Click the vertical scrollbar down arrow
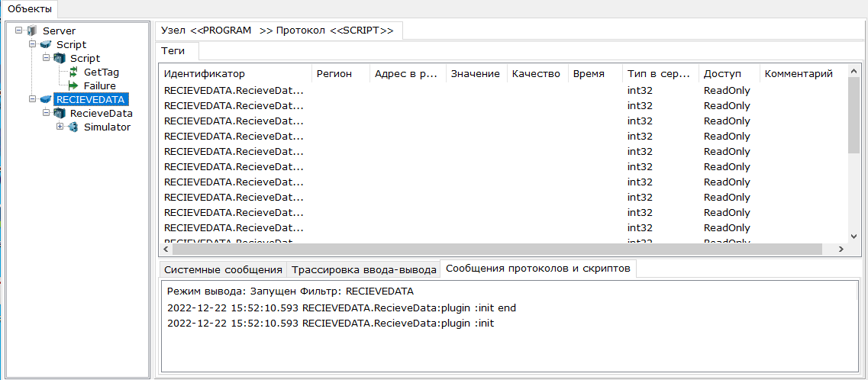Screen dimensions: 868x380 tap(853, 237)
